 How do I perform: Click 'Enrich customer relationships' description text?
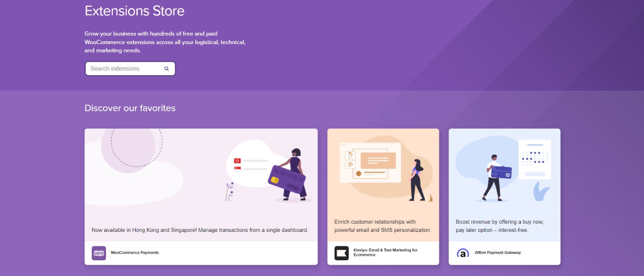tap(383, 226)
